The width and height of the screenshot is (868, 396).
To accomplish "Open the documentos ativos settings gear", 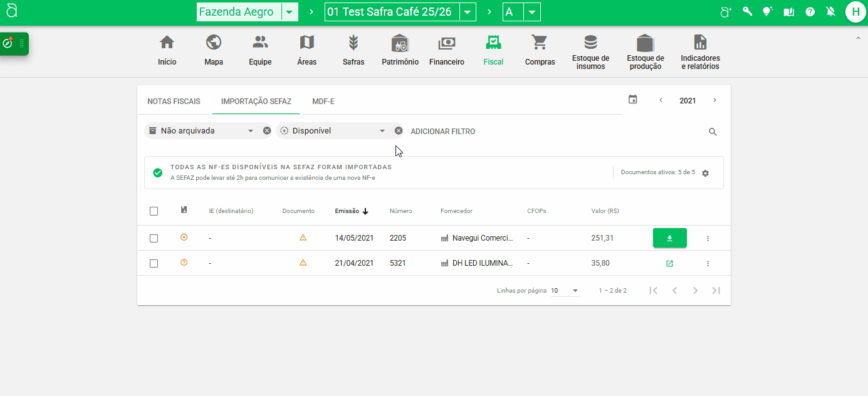I will point(706,173).
